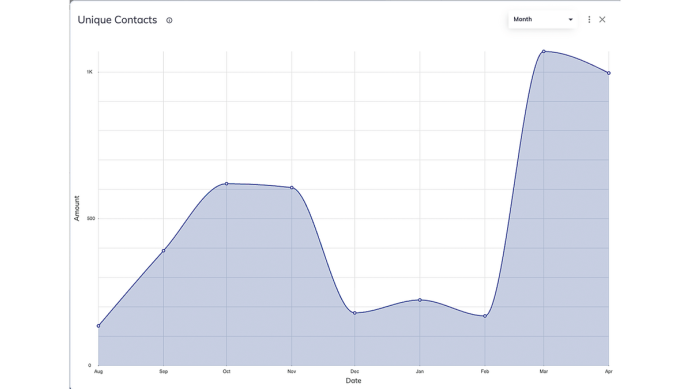The height and width of the screenshot is (389, 690).
Task: Click the Nov data point on the chart
Action: pos(292,187)
